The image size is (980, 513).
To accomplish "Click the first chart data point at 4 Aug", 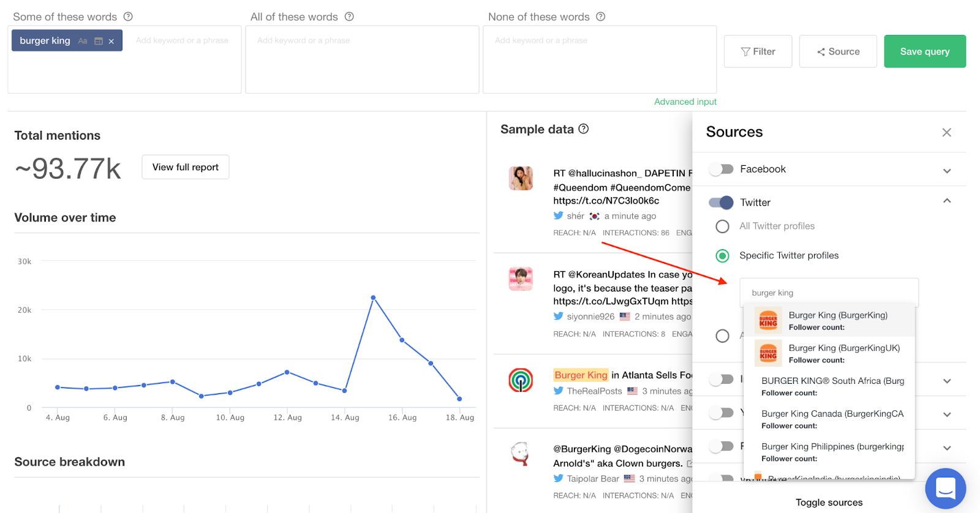I will (x=58, y=387).
